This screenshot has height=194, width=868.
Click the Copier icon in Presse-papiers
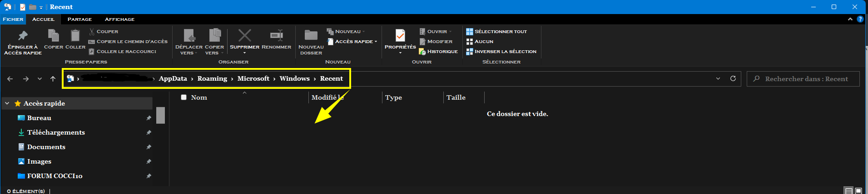(53, 36)
